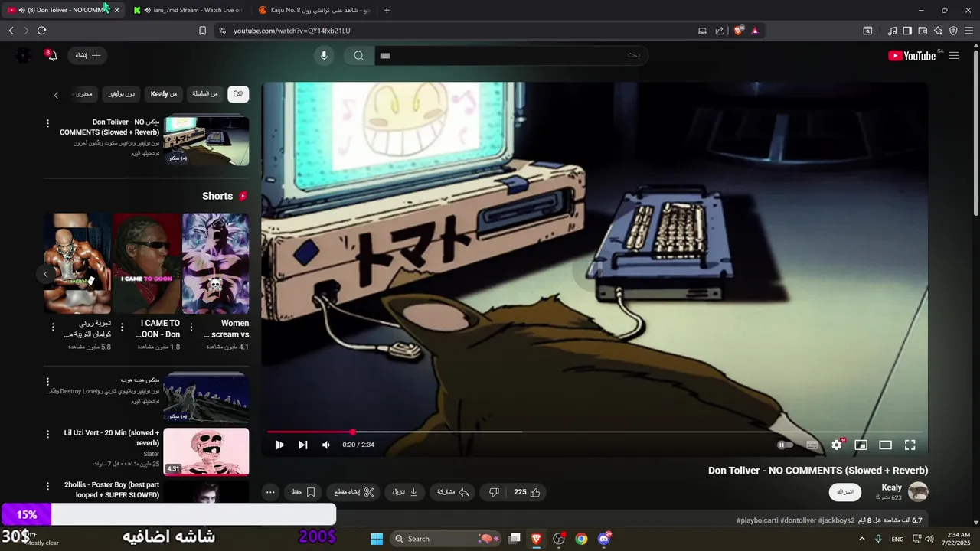Viewport: 980px width, 551px height.
Task: Bookmark this page in address bar
Action: pyautogui.click(x=202, y=31)
